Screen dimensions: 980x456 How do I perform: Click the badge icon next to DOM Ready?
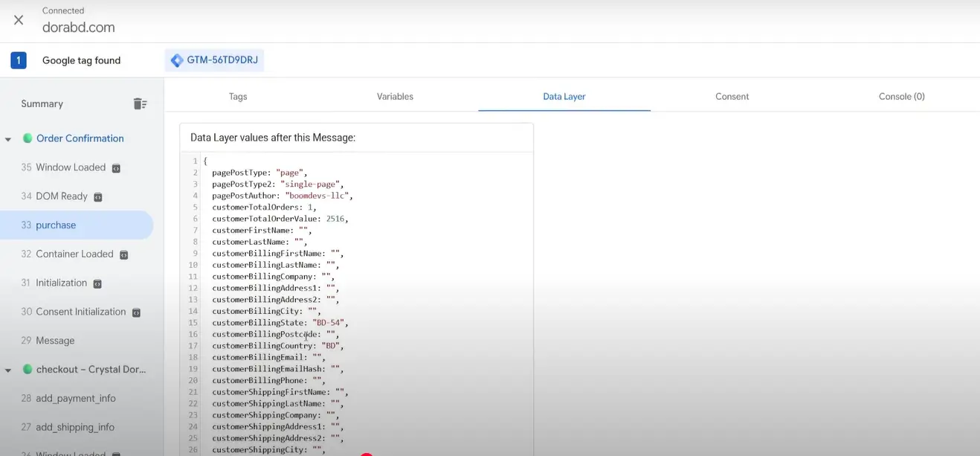click(97, 197)
